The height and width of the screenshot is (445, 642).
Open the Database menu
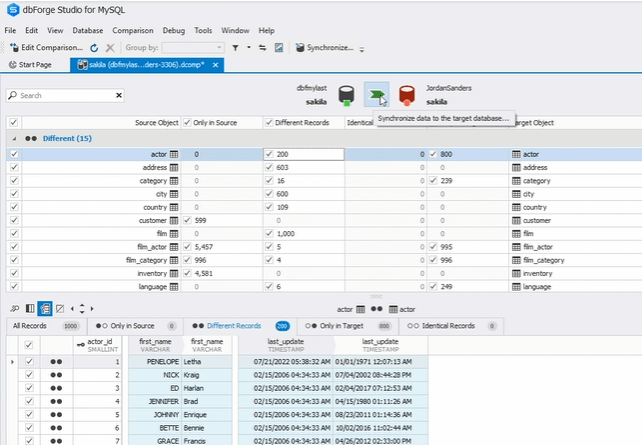coord(88,31)
